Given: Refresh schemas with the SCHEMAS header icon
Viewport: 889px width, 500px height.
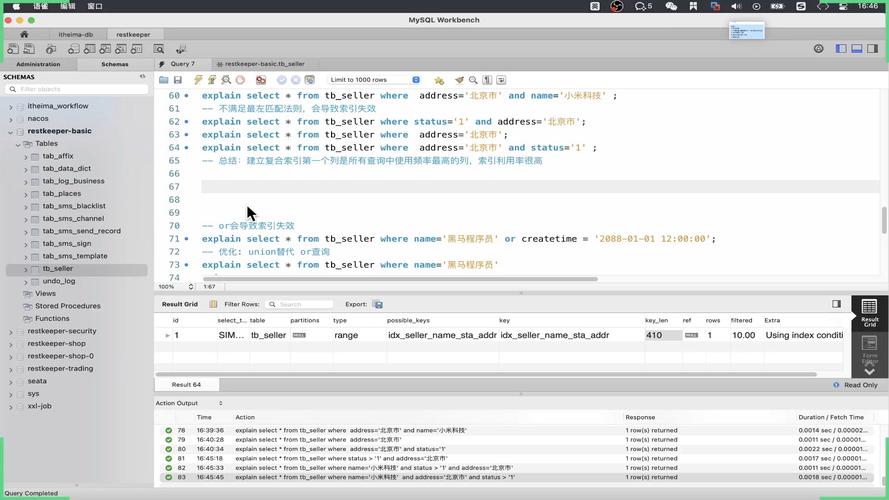Looking at the screenshot, I should pos(142,77).
